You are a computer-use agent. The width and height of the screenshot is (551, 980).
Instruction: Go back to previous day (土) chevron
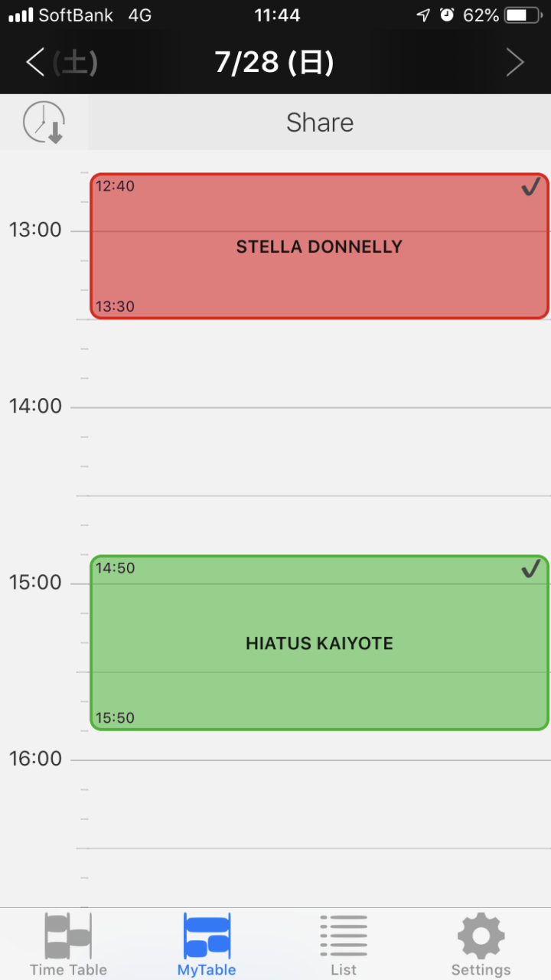[61, 63]
